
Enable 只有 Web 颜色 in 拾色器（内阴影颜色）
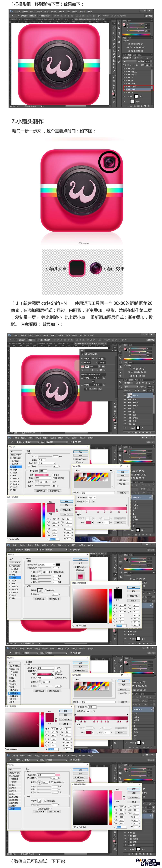(x=73, y=626)
